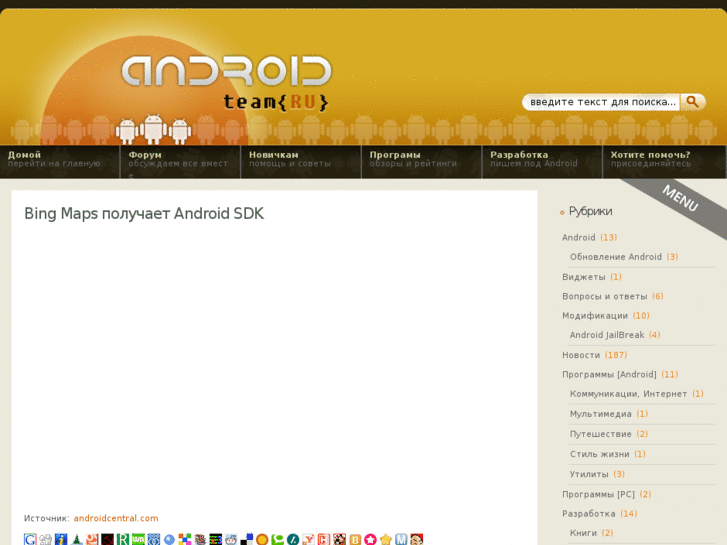Click the Android team{RU} logo
The image size is (727, 545).
(x=226, y=83)
